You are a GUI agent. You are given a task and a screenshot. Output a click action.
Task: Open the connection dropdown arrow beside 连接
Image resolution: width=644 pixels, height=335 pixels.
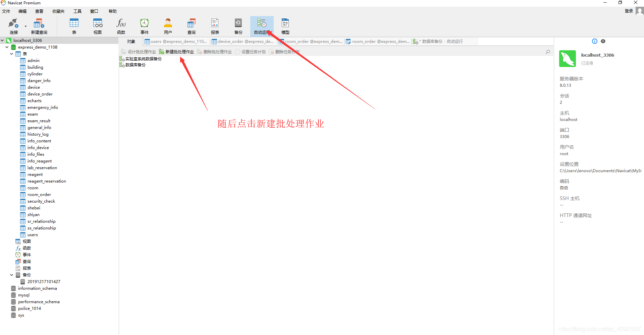click(25, 26)
